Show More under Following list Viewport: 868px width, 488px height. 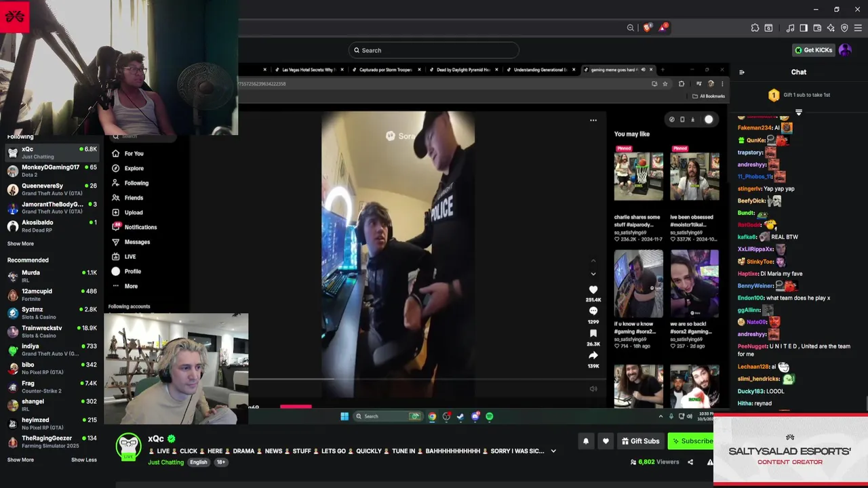point(20,244)
